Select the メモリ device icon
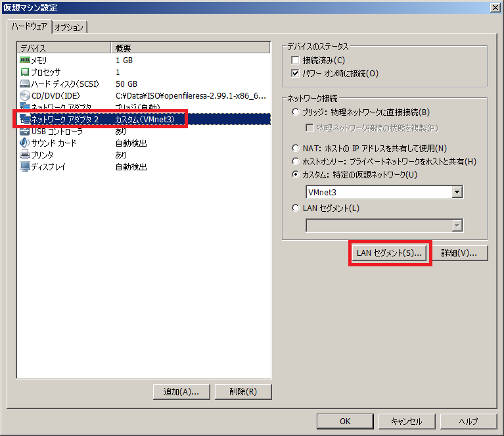 25,60
